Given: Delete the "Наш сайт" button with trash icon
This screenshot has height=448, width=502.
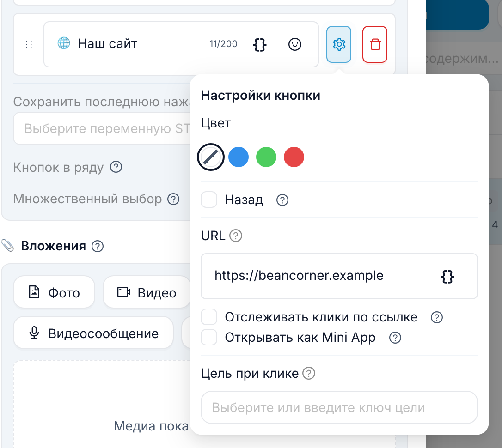Looking at the screenshot, I should (375, 44).
